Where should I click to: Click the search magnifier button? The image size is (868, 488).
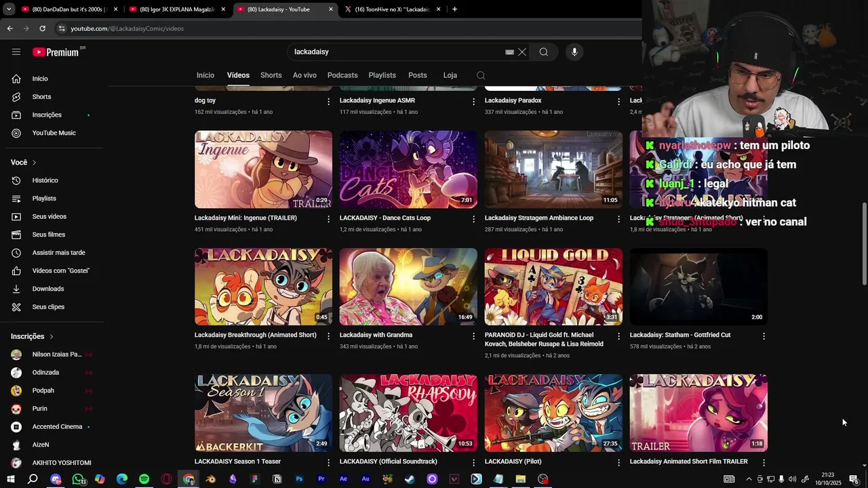point(544,52)
